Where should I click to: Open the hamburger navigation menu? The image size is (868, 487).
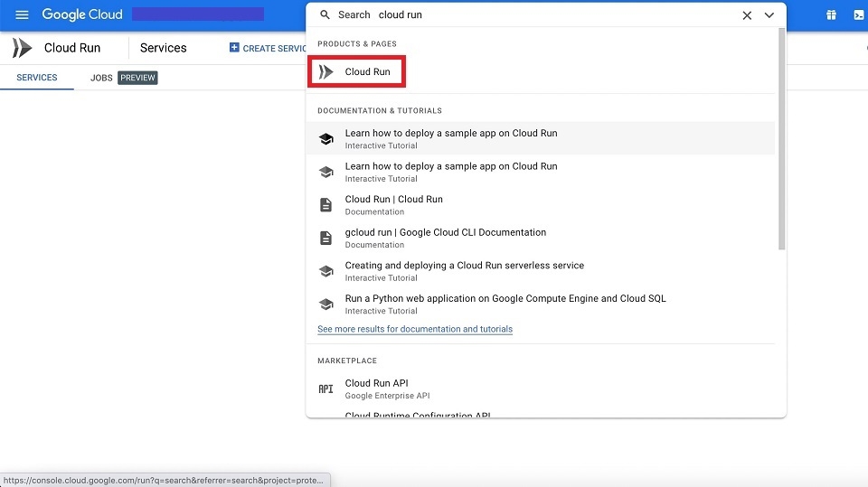pyautogui.click(x=22, y=15)
